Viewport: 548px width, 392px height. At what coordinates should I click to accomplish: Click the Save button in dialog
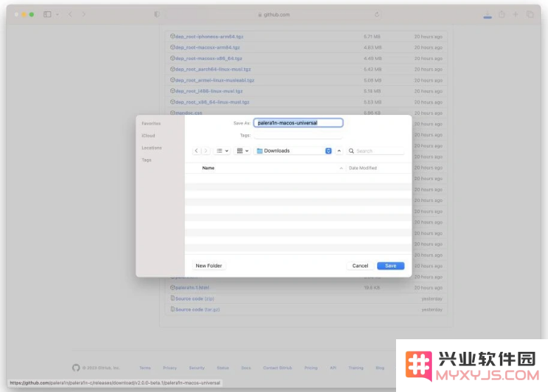point(390,266)
